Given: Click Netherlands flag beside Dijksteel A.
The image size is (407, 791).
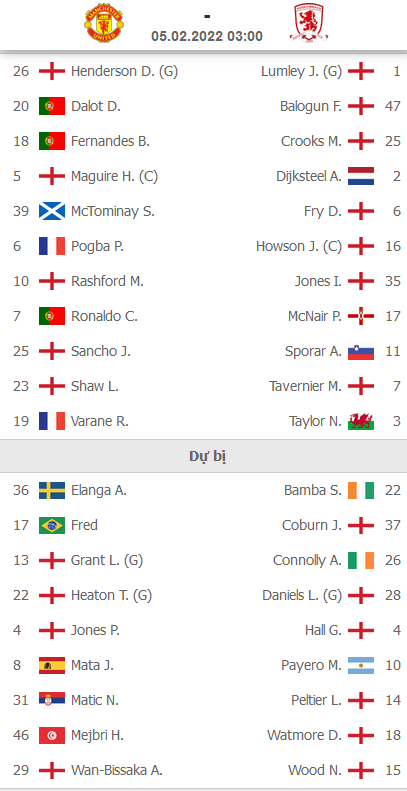Looking at the screenshot, I should (361, 176).
